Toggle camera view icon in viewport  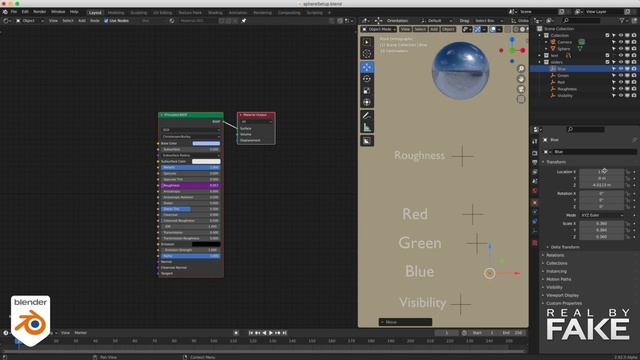[x=521, y=89]
